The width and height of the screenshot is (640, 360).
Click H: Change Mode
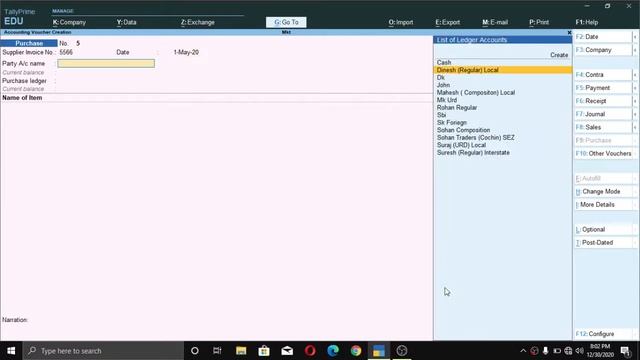point(603,191)
